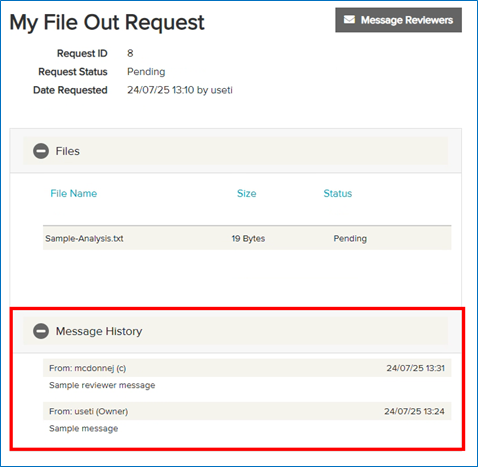Collapse Message History using minus icon
Image resolution: width=478 pixels, height=467 pixels.
click(x=41, y=331)
